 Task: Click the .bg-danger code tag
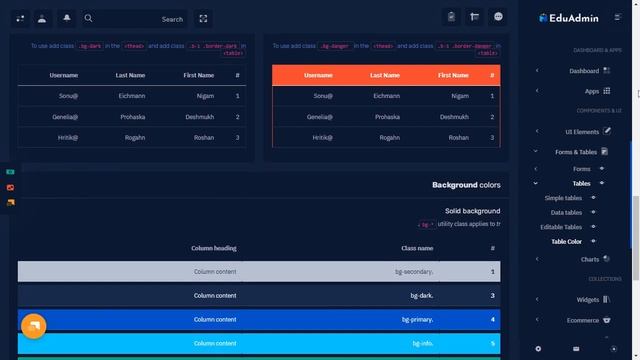click(x=334, y=46)
